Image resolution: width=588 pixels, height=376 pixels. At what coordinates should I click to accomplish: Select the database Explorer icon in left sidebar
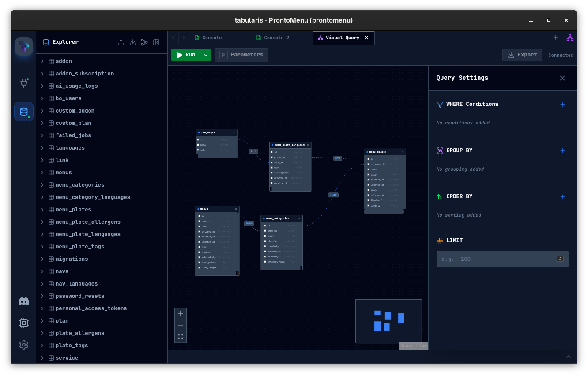23,111
